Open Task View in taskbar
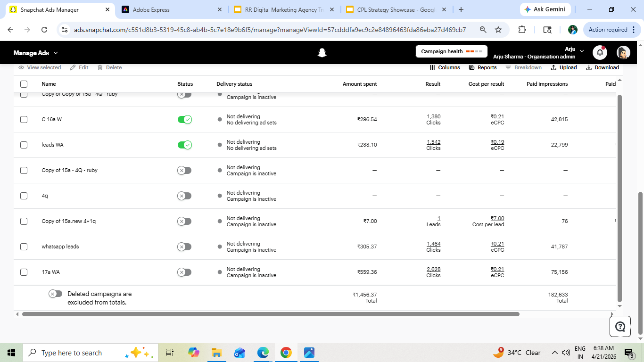Viewport: 644px width, 362px height. 170,353
